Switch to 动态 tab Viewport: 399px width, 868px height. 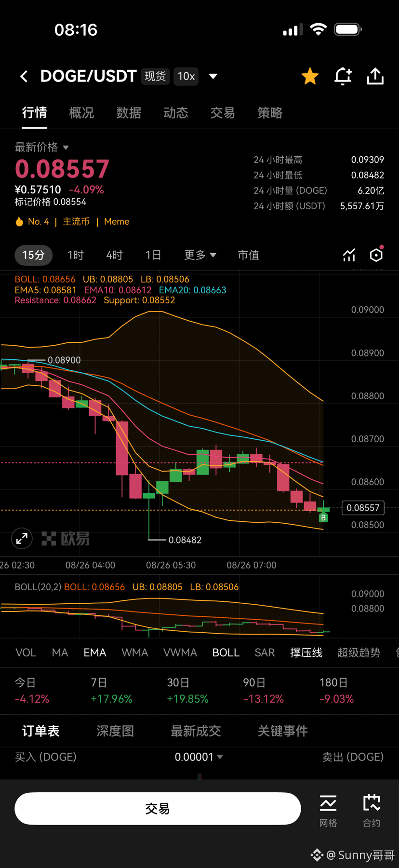coord(176,113)
